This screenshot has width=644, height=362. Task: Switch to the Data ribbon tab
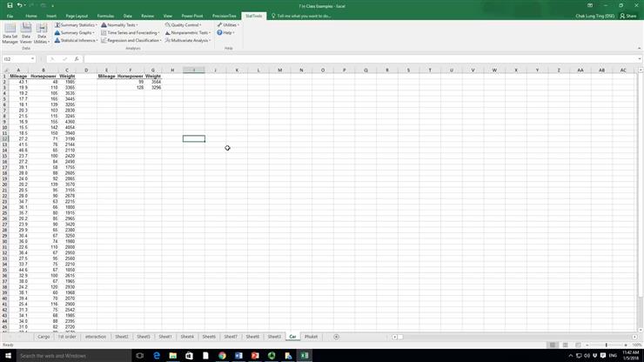click(x=128, y=16)
